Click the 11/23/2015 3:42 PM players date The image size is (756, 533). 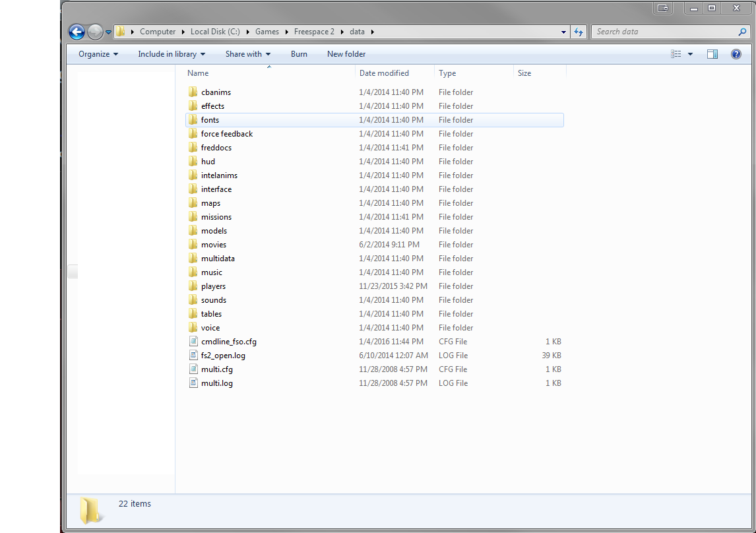pyautogui.click(x=393, y=286)
